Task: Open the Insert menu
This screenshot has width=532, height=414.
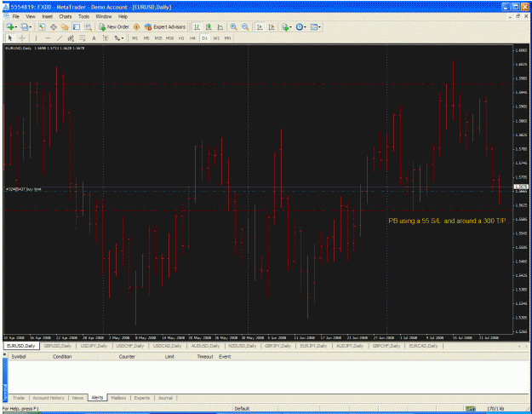Action: click(x=47, y=16)
